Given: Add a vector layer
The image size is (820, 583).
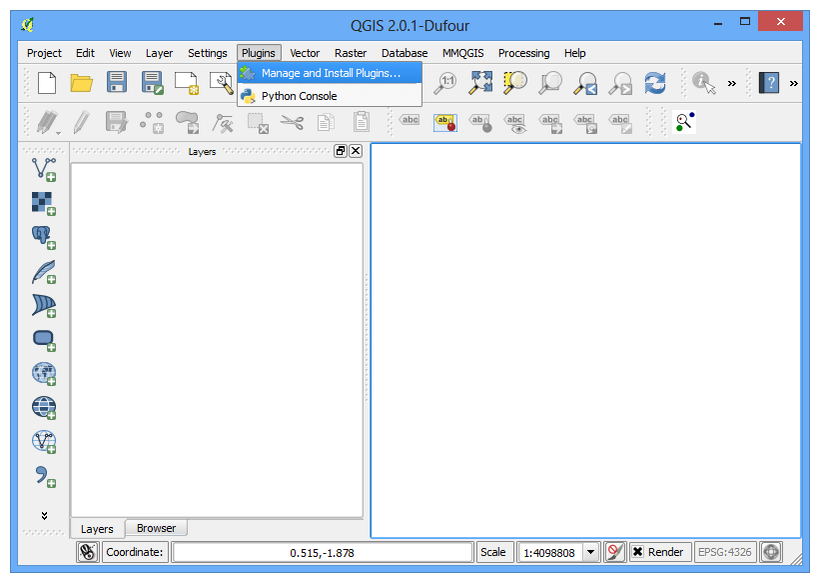Looking at the screenshot, I should 44,169.
